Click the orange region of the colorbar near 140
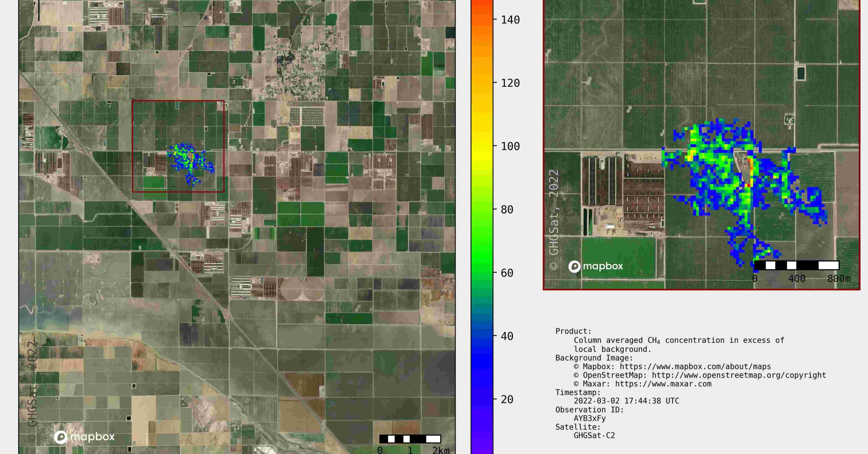The height and width of the screenshot is (454, 868). tap(482, 20)
